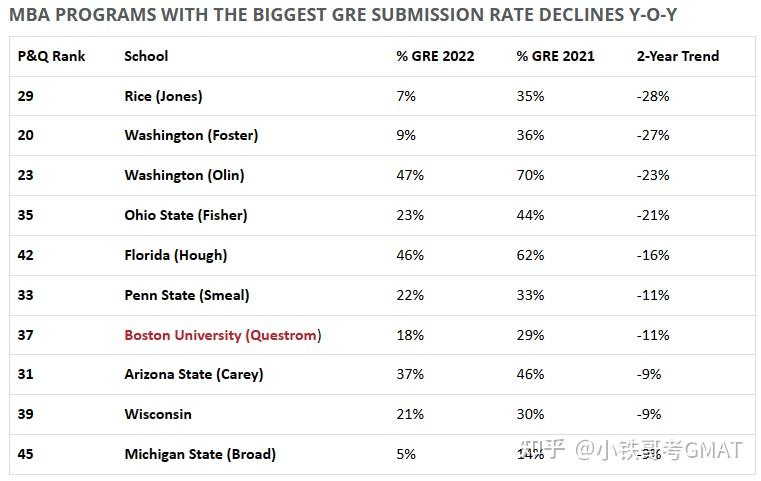
Task: Click the % GRE 2021 column header
Action: tap(555, 56)
